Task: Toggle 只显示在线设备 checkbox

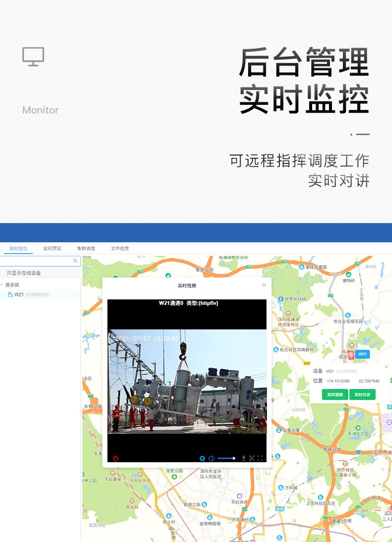Action: [x=3, y=273]
